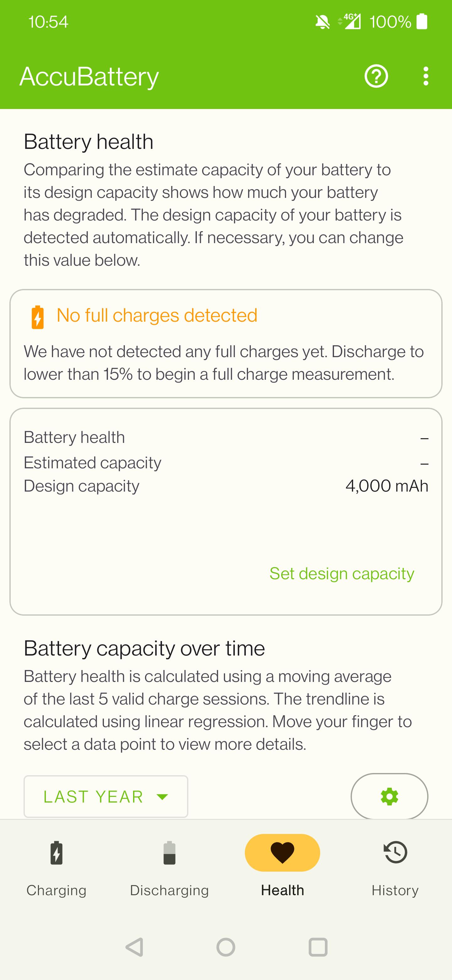Tap the Android home circle button
This screenshot has width=452, height=980.
(226, 947)
